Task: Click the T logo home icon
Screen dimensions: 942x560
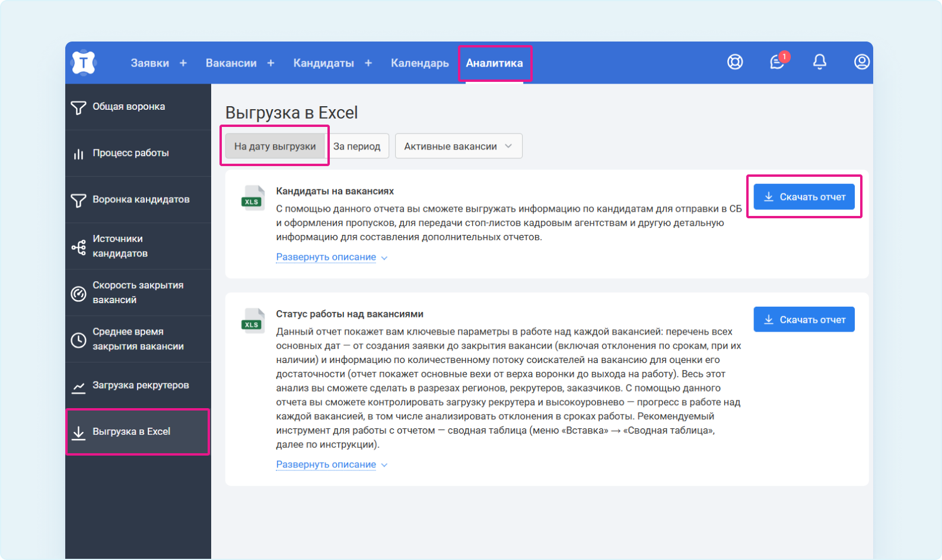Action: coord(84,62)
